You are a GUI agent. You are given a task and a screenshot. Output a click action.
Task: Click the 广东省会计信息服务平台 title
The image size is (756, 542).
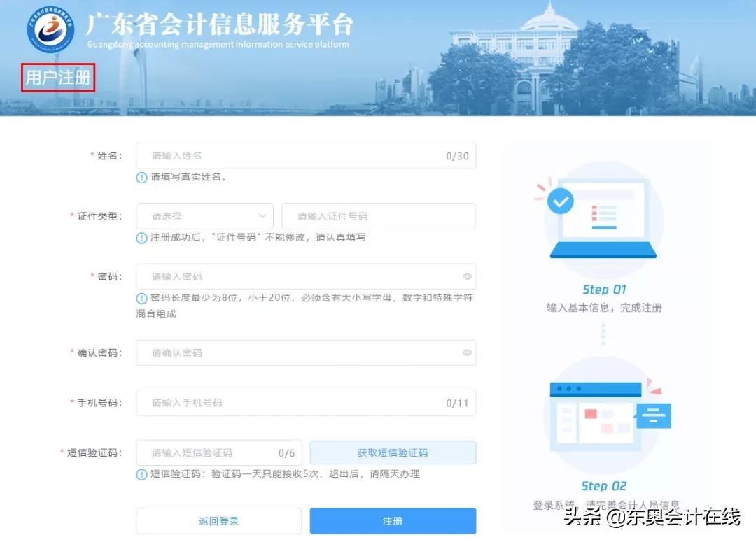click(x=219, y=24)
